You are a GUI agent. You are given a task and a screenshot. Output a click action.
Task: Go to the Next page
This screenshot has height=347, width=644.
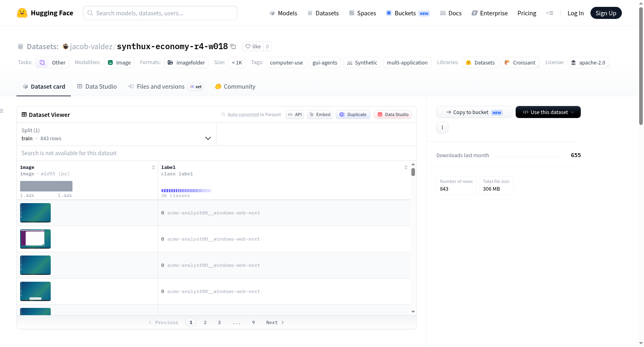click(x=275, y=322)
